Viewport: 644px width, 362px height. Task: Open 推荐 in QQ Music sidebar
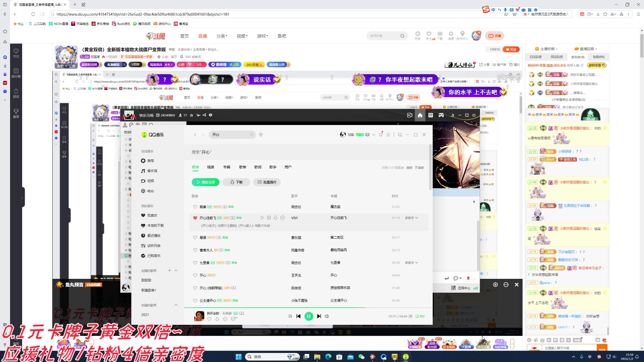pyautogui.click(x=148, y=161)
